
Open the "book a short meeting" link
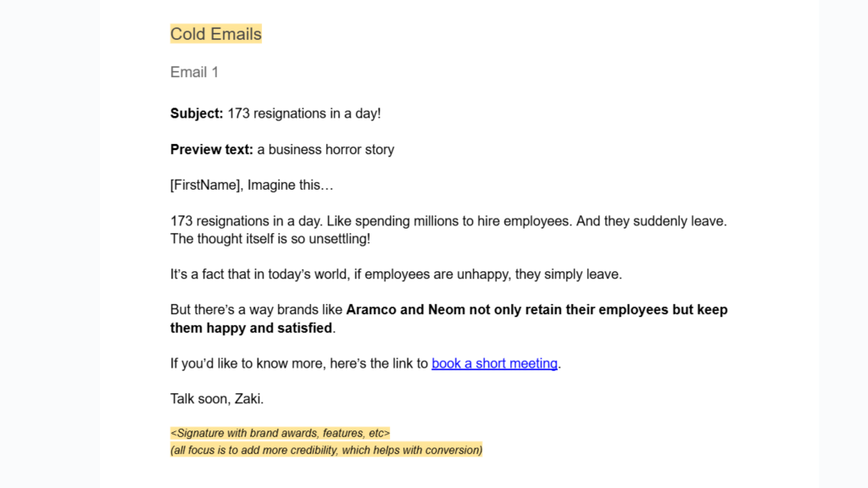click(494, 363)
